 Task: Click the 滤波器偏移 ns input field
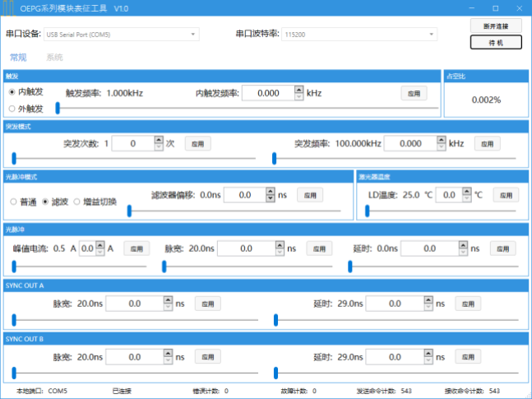pyautogui.click(x=245, y=195)
